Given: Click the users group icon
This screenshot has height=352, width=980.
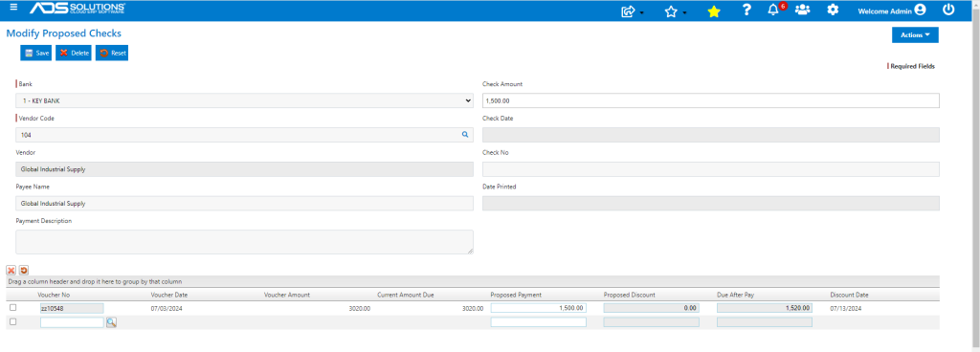Looking at the screenshot, I should (803, 10).
